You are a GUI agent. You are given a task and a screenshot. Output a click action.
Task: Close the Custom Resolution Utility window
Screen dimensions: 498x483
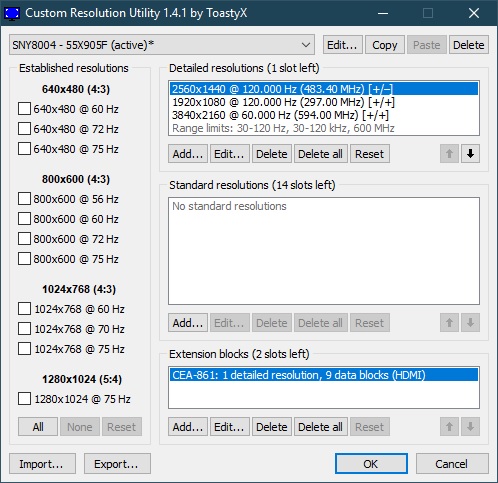[474, 13]
